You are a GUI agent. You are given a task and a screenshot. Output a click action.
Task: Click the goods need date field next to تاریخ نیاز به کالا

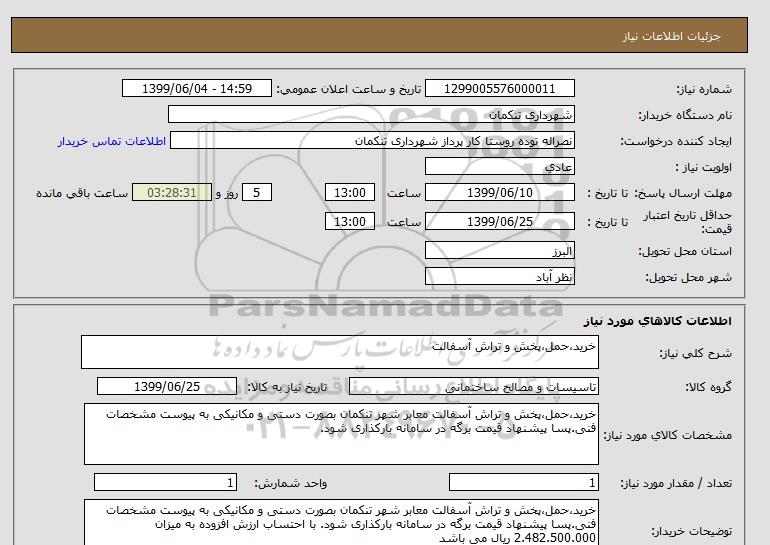tap(167, 386)
